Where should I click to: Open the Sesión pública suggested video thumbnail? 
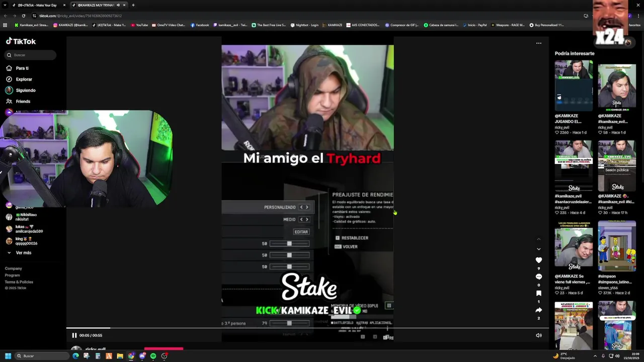click(617, 165)
